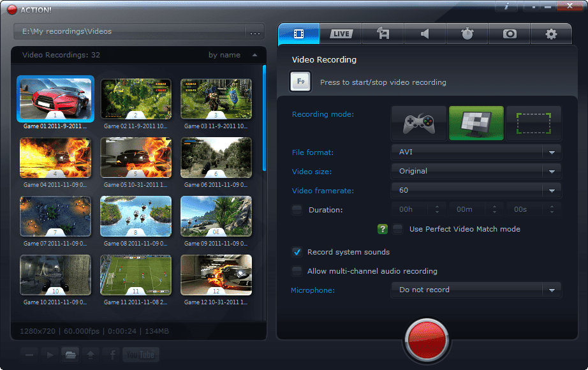The height and width of the screenshot is (370, 588).
Task: Open recordings folder icon
Action: pos(70,355)
